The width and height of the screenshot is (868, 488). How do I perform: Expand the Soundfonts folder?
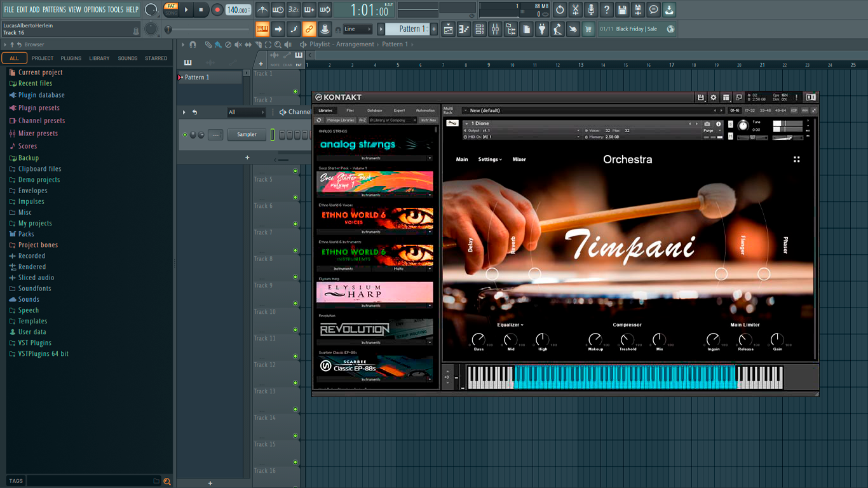tap(34, 288)
